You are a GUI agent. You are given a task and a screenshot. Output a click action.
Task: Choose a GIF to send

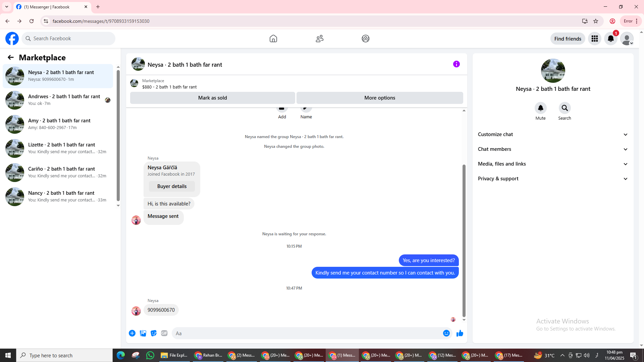tap(164, 333)
